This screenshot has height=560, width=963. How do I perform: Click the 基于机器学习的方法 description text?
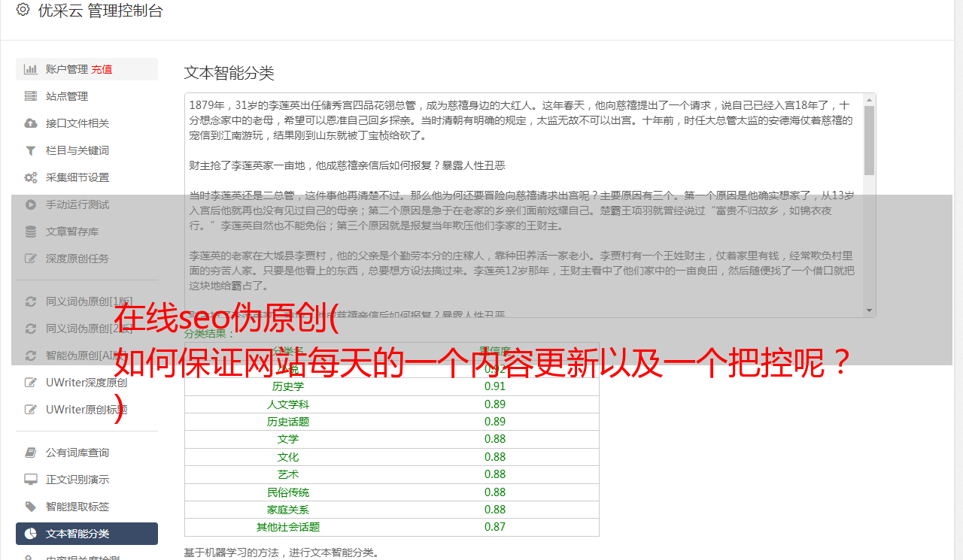click(x=281, y=552)
